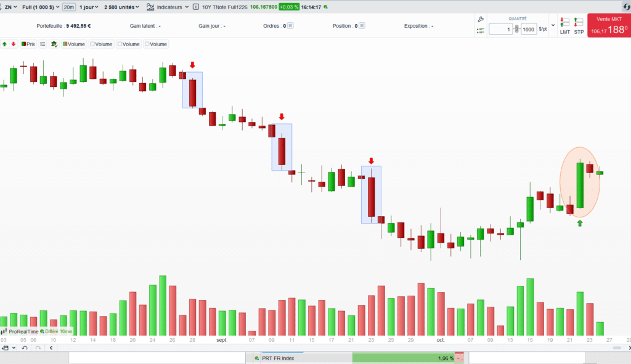The image size is (631, 364).
Task: Toggle the quantity link chain icon
Action: click(517, 29)
